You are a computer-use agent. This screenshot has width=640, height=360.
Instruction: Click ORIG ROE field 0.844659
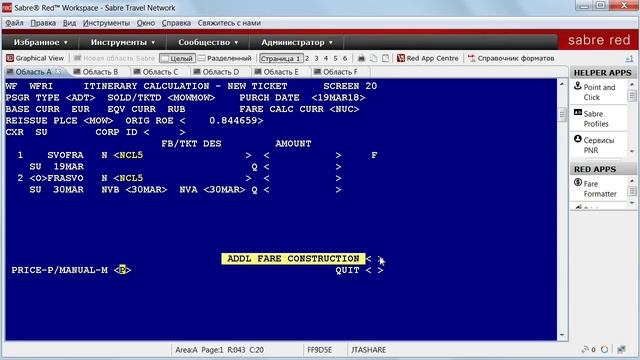pos(221,121)
